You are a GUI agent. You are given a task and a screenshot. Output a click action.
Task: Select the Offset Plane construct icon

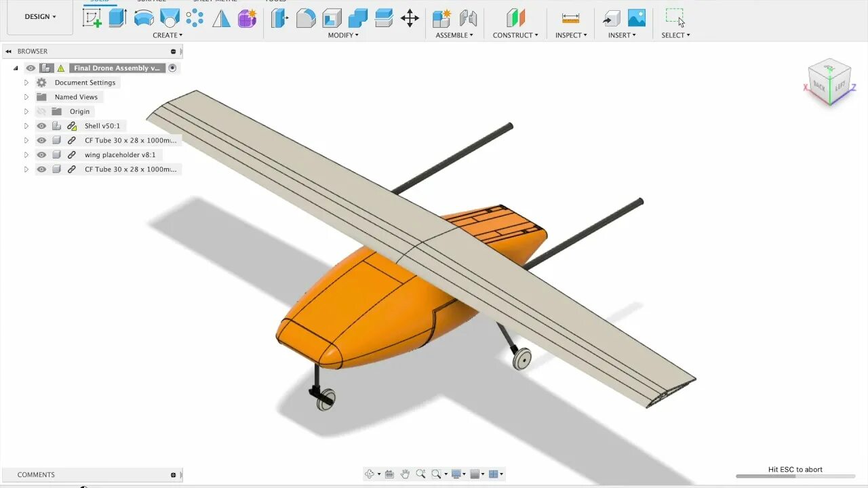[515, 18]
